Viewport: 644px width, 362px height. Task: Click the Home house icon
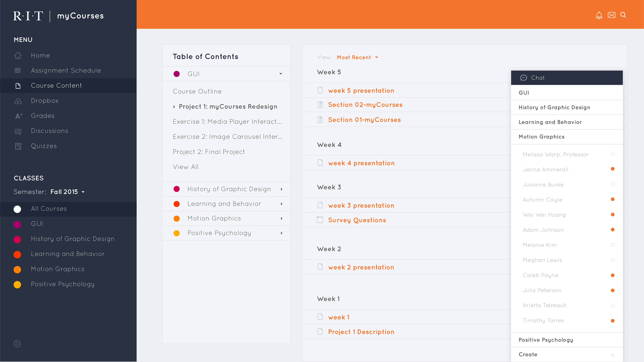coord(18,55)
